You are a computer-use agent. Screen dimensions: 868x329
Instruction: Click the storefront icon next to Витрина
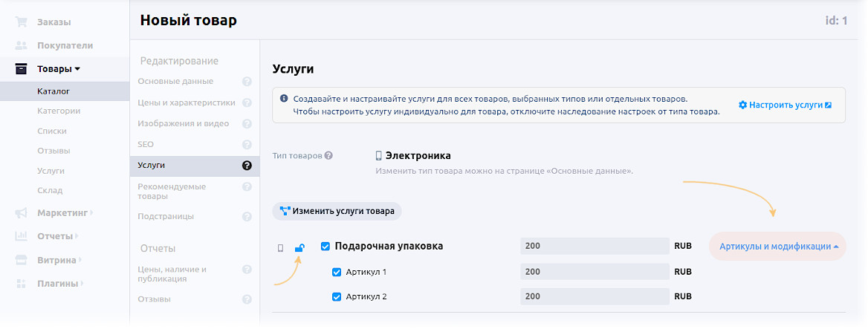[22, 260]
